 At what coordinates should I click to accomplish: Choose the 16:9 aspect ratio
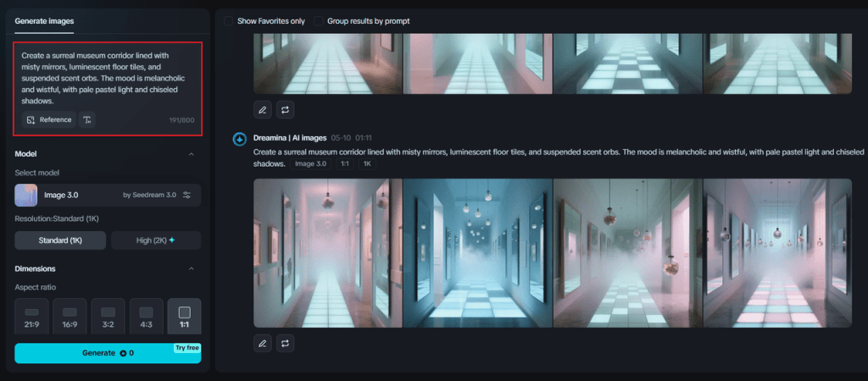70,317
